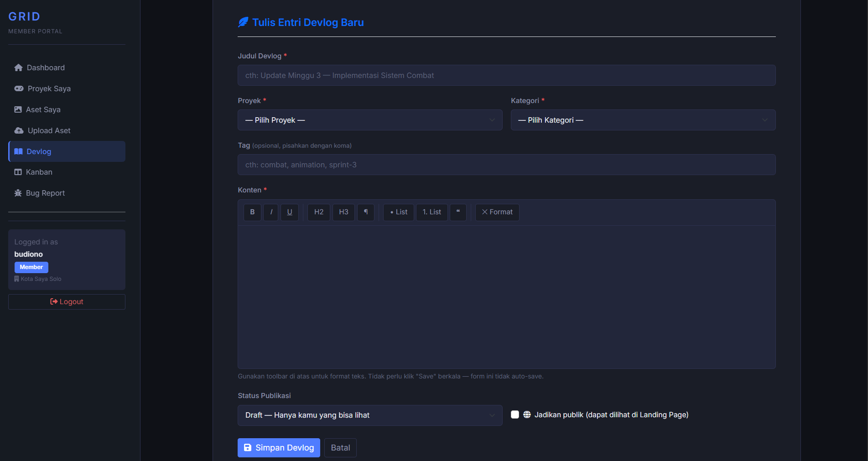
Task: Click the globe icon beside Jadikan publik
Action: click(x=527, y=414)
